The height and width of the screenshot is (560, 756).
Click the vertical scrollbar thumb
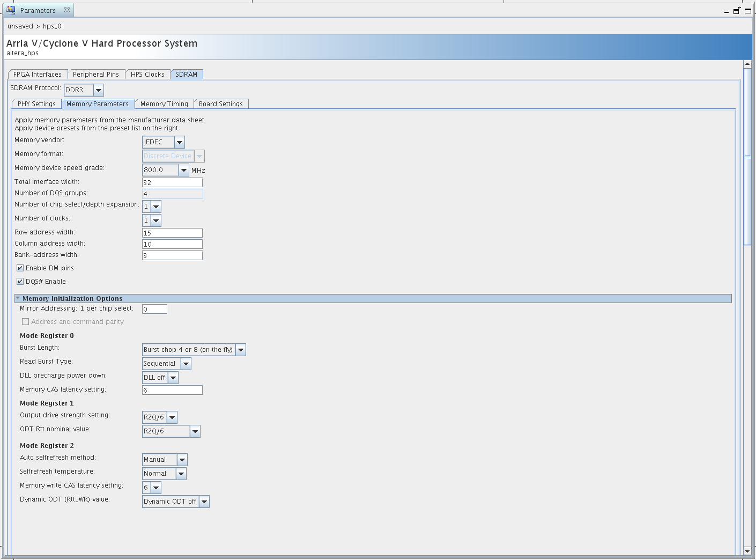coord(747,157)
